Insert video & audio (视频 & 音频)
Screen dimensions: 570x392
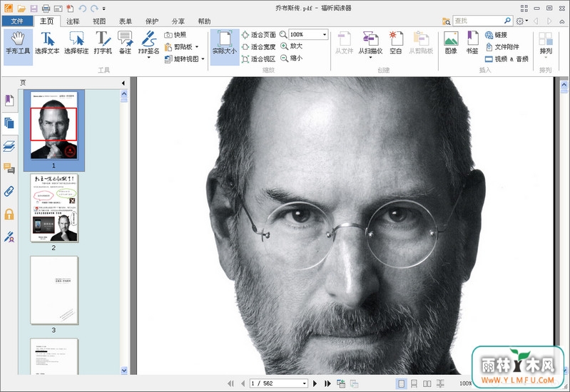(507, 59)
